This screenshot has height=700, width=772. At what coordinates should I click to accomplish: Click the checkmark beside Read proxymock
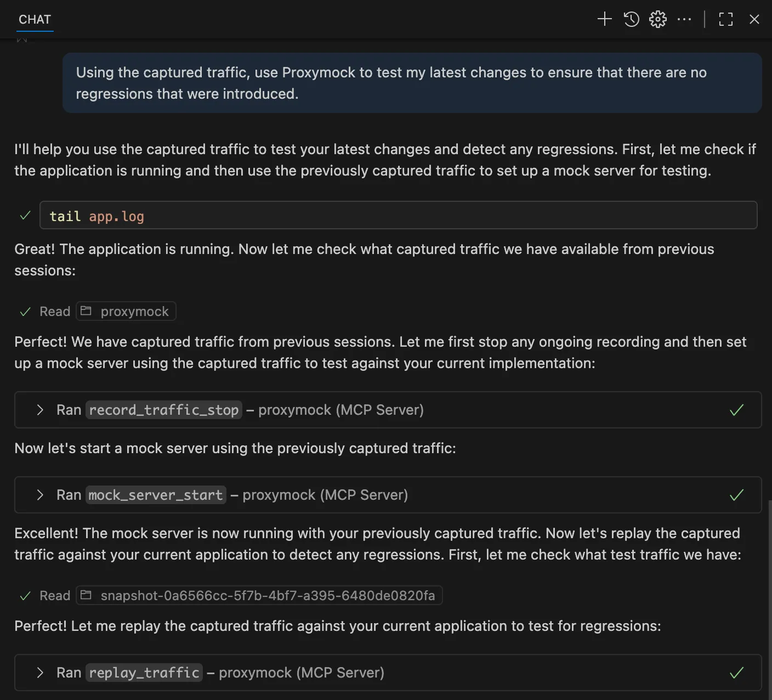[25, 311]
